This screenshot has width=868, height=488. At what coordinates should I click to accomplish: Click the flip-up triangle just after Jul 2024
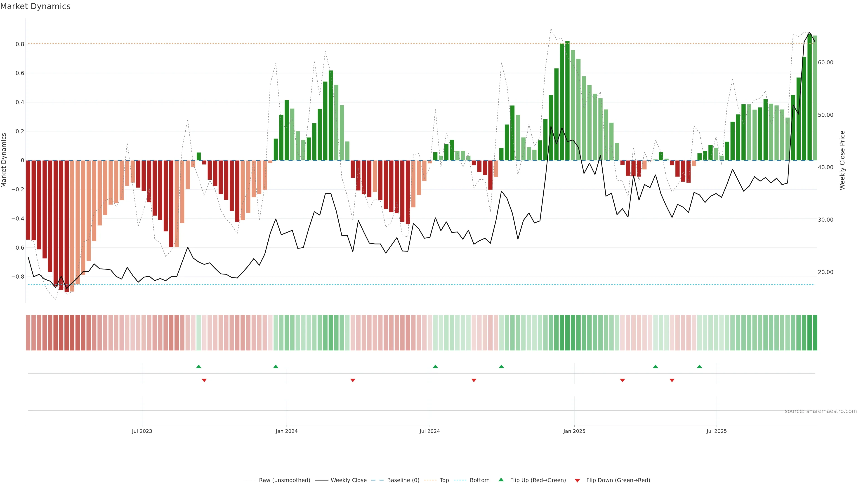tap(435, 366)
